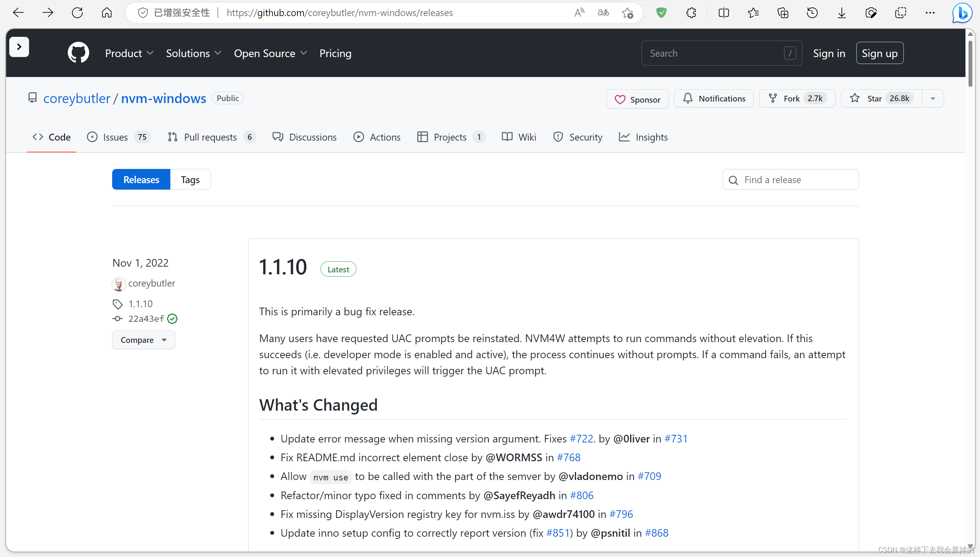Select the Releases tab button

[x=141, y=179]
